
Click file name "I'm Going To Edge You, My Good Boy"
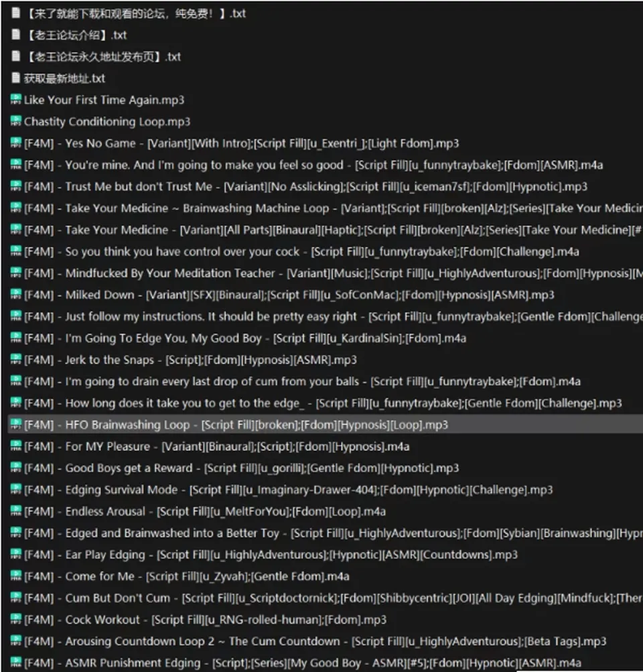(x=245, y=338)
